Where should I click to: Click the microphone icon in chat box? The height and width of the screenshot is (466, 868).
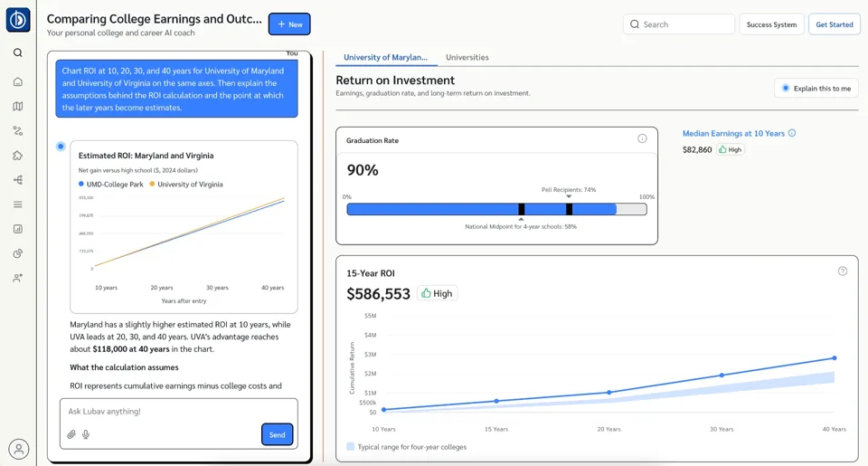[x=86, y=434]
